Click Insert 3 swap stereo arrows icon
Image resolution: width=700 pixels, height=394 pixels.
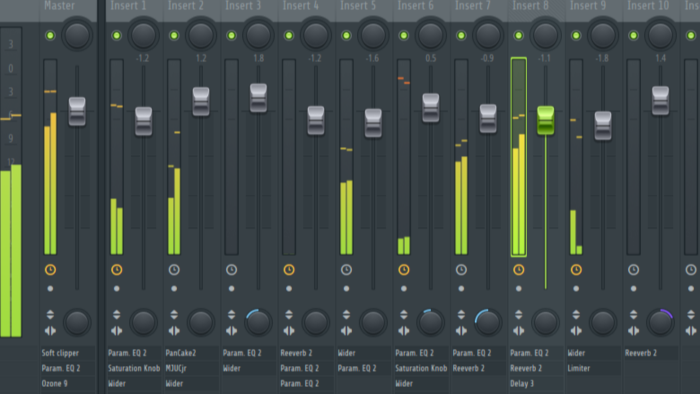[231, 331]
